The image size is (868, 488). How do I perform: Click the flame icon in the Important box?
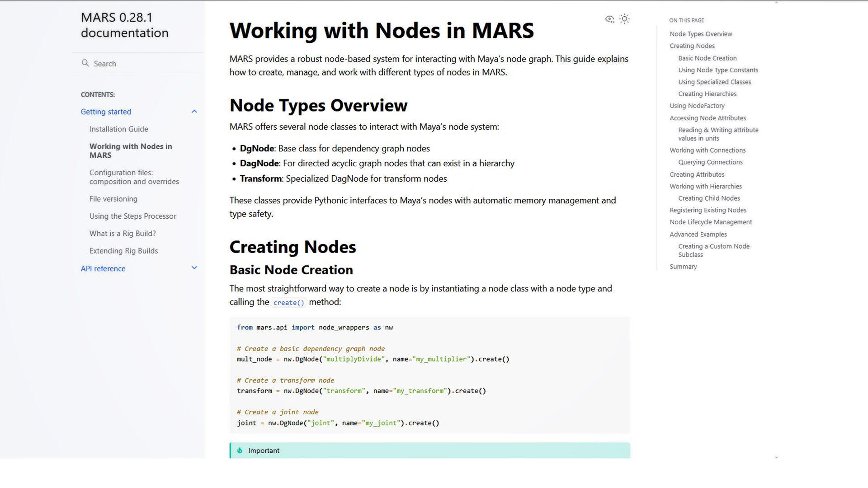point(240,450)
